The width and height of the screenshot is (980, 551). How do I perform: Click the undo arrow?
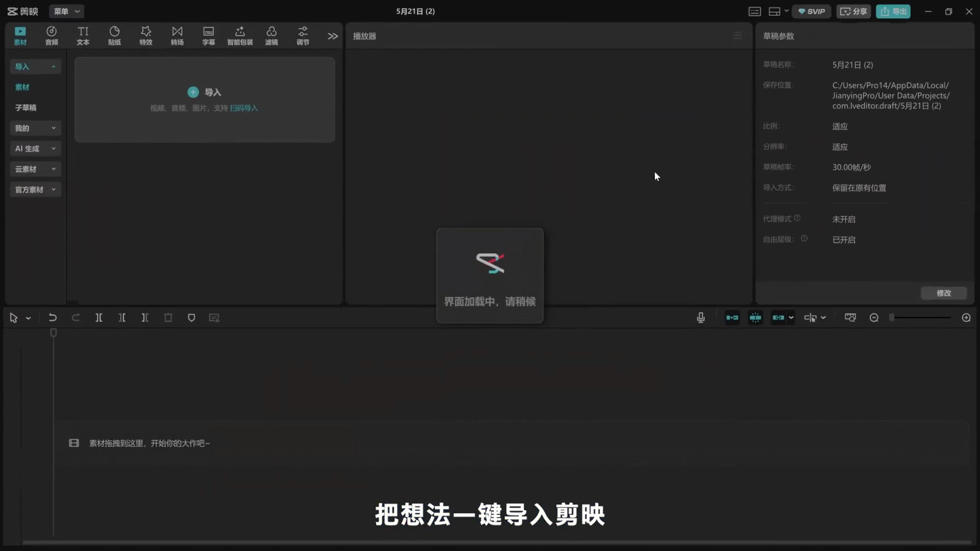coord(53,318)
